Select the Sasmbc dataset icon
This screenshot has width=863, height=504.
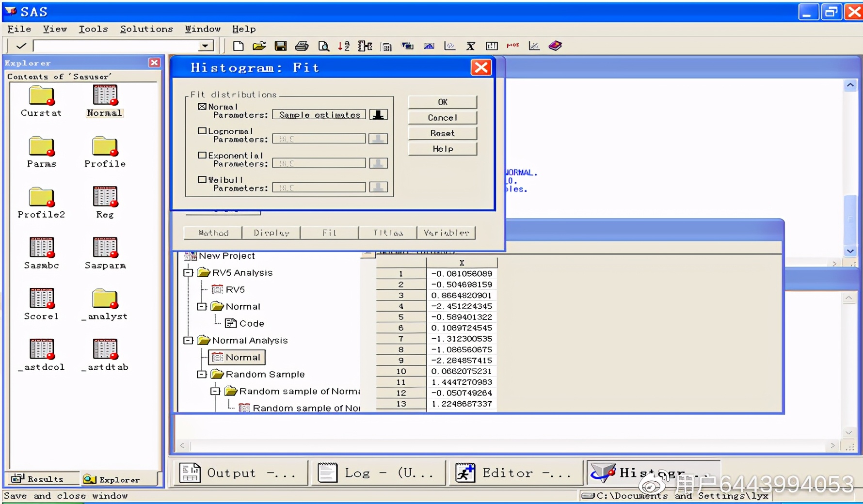coord(41,248)
